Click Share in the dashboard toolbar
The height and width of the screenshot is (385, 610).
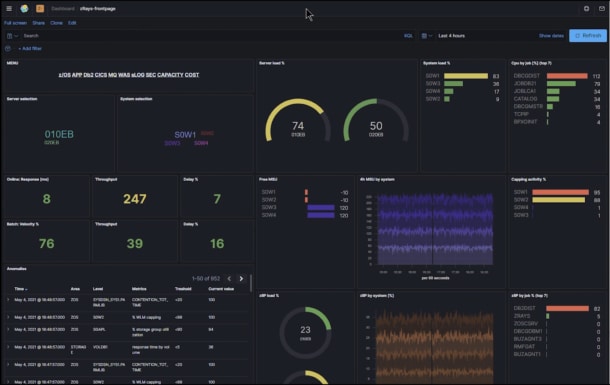pyautogui.click(x=39, y=23)
